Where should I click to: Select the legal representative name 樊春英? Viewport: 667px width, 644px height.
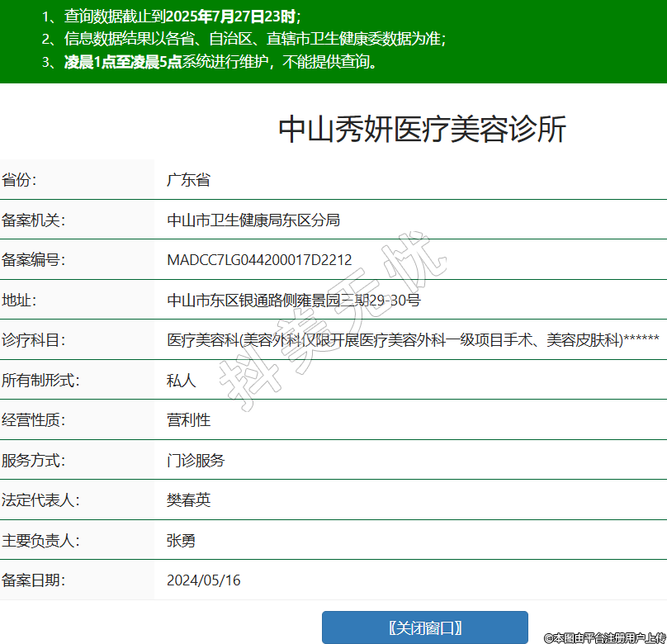[x=188, y=500]
